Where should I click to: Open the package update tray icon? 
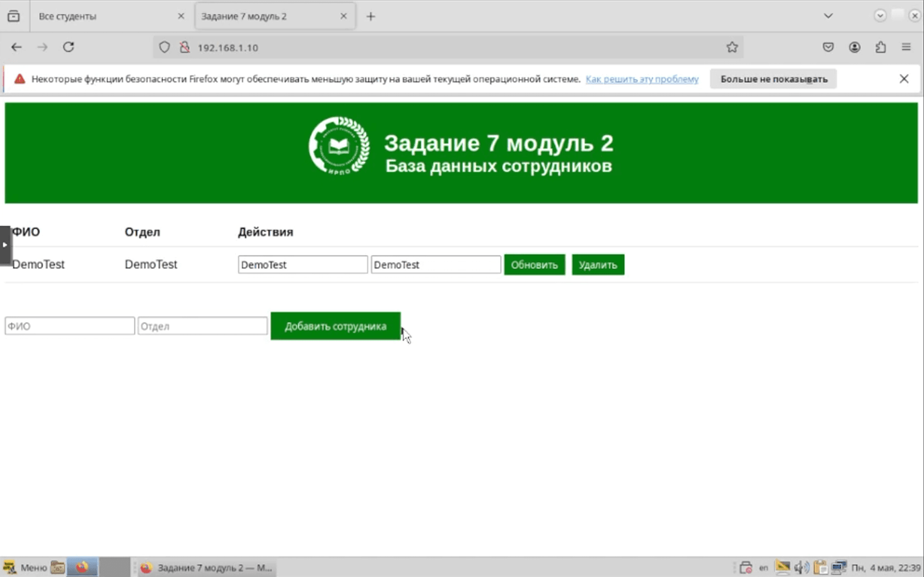tap(746, 567)
